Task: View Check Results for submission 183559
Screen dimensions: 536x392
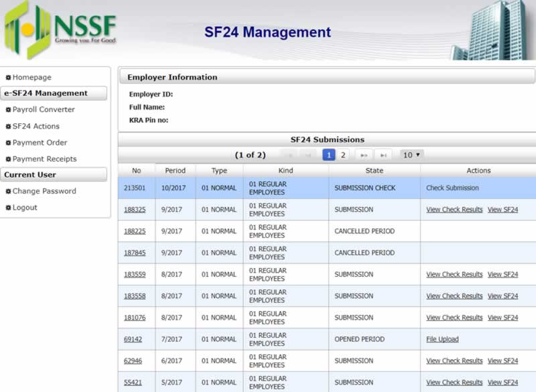Action: pos(454,274)
